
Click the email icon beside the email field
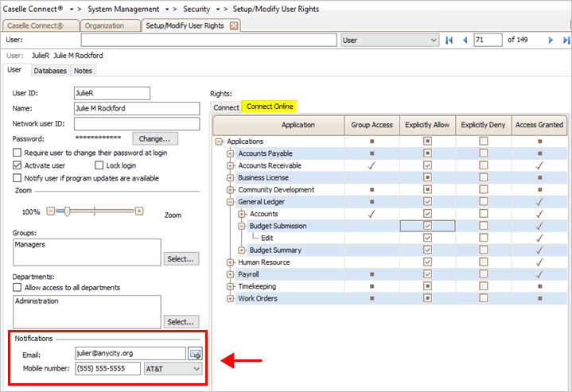coord(195,354)
